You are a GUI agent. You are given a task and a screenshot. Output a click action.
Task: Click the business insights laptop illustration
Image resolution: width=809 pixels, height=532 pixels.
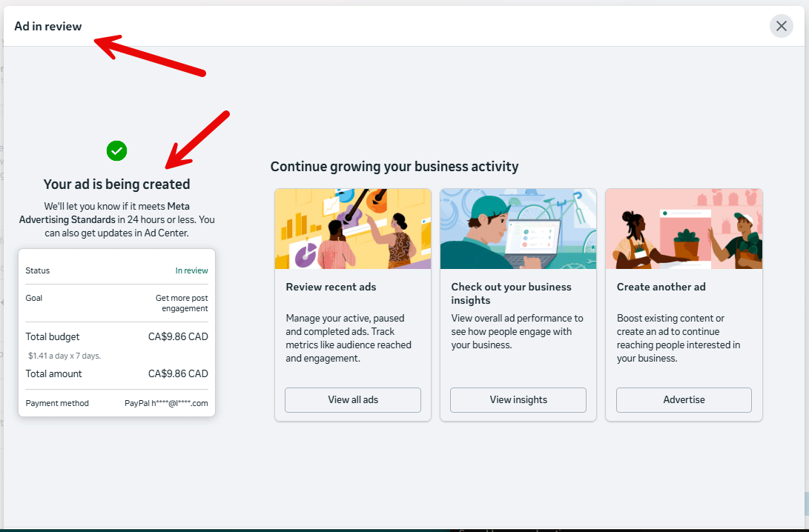point(518,229)
